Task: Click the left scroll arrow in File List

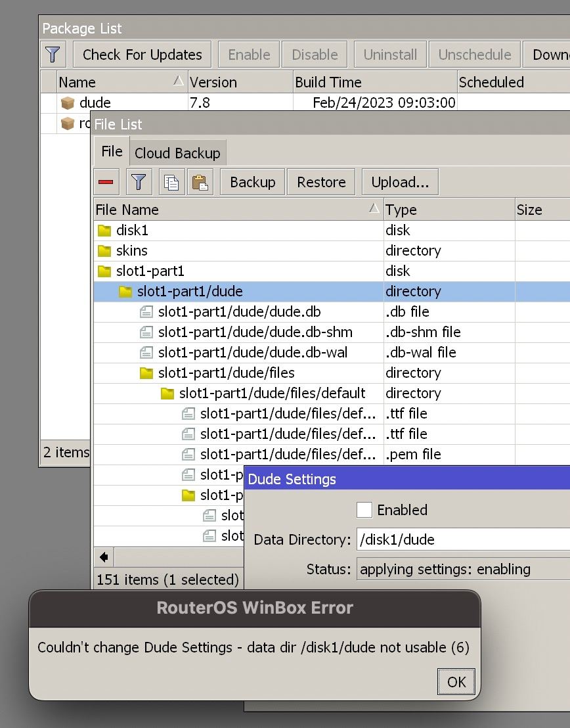Action: tap(104, 557)
